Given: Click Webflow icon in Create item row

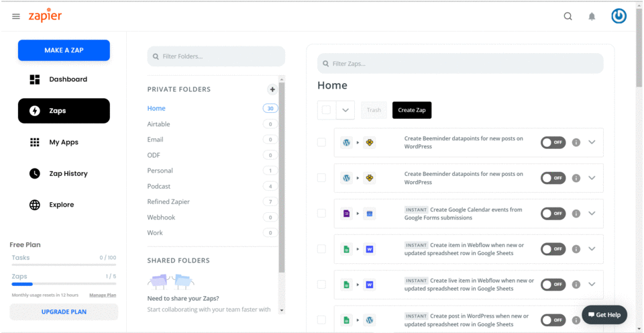Looking at the screenshot, I should click(x=369, y=249).
